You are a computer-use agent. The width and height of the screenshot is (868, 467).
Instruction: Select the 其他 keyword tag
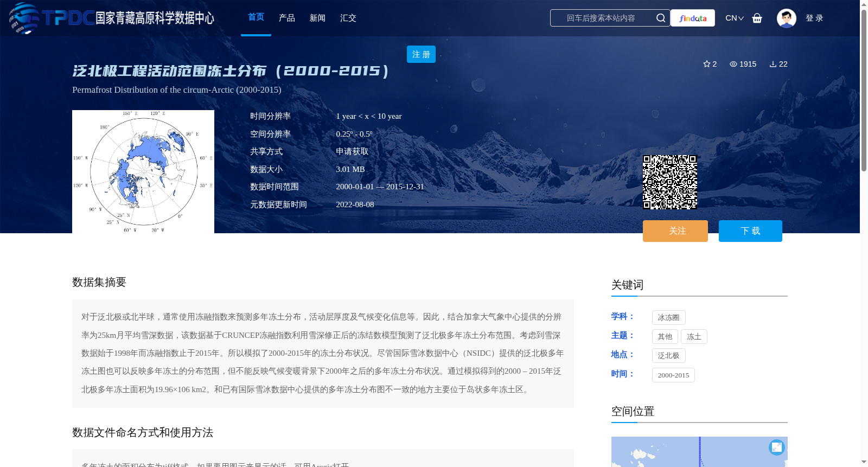[665, 336]
